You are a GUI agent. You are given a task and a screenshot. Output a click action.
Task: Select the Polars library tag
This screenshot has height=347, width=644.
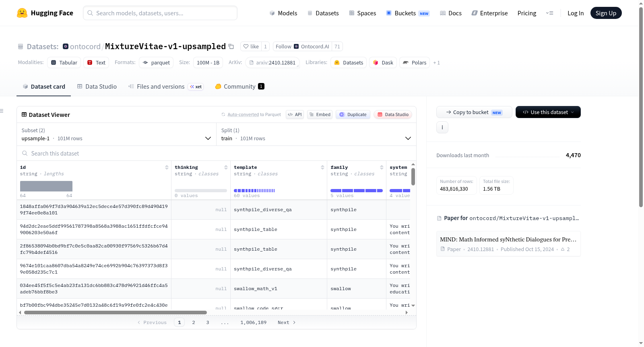click(x=415, y=62)
